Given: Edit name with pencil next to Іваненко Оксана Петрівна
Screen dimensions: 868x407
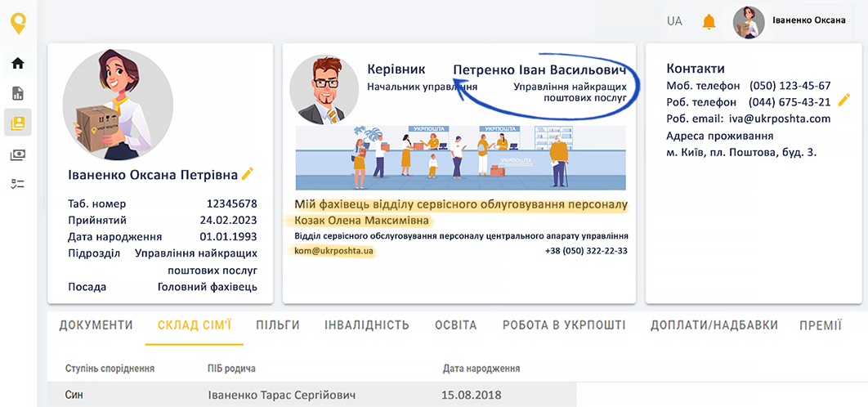Looking at the screenshot, I should [x=248, y=173].
